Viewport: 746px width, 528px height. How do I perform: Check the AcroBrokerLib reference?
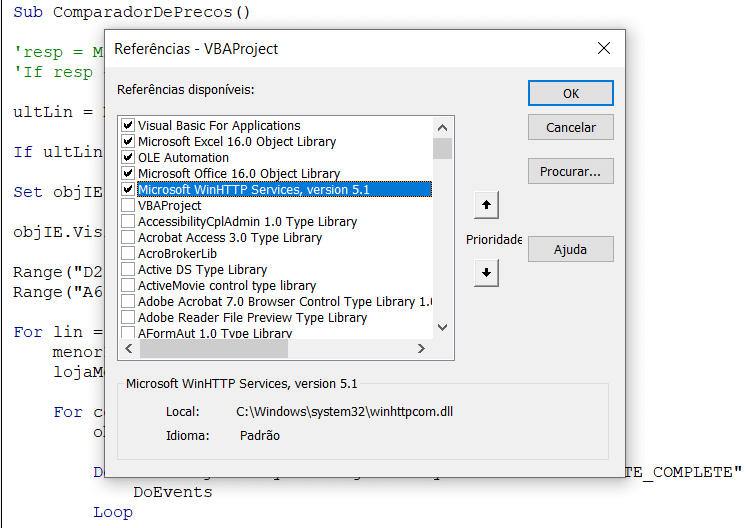coord(128,253)
